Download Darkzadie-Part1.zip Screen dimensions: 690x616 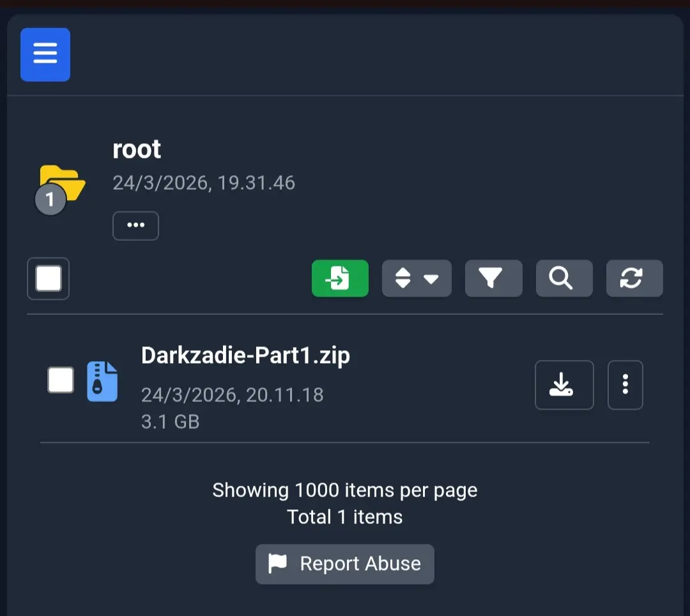coord(564,385)
